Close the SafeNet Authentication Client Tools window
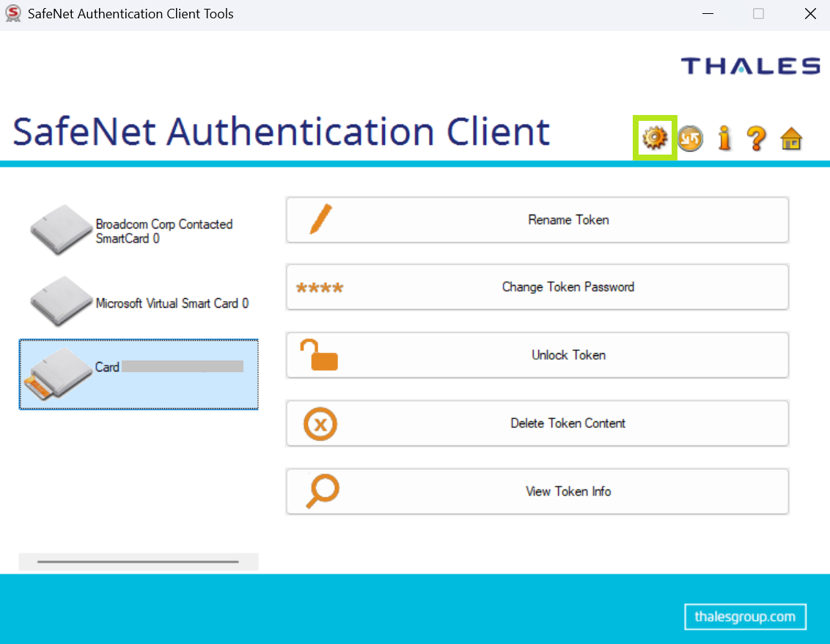Screen dimensions: 830x644 tap(810, 14)
